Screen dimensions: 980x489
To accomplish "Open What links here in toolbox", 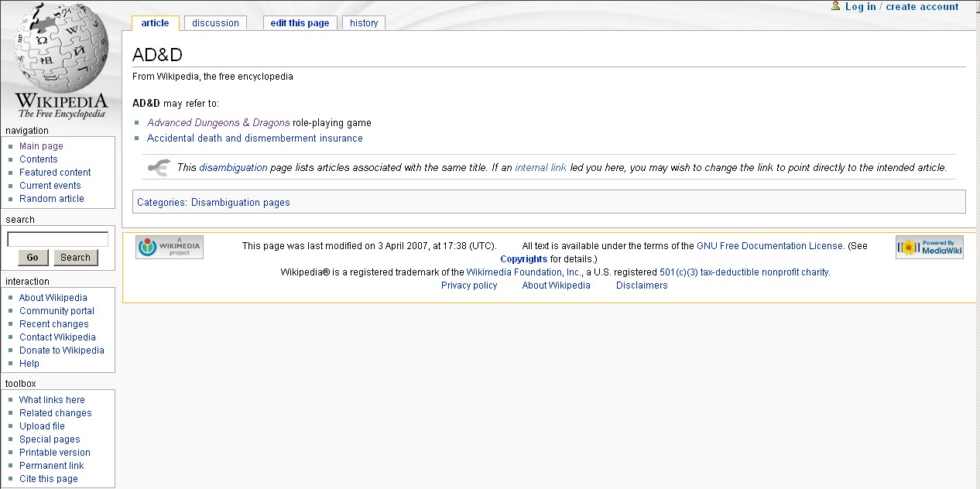I will [x=52, y=400].
